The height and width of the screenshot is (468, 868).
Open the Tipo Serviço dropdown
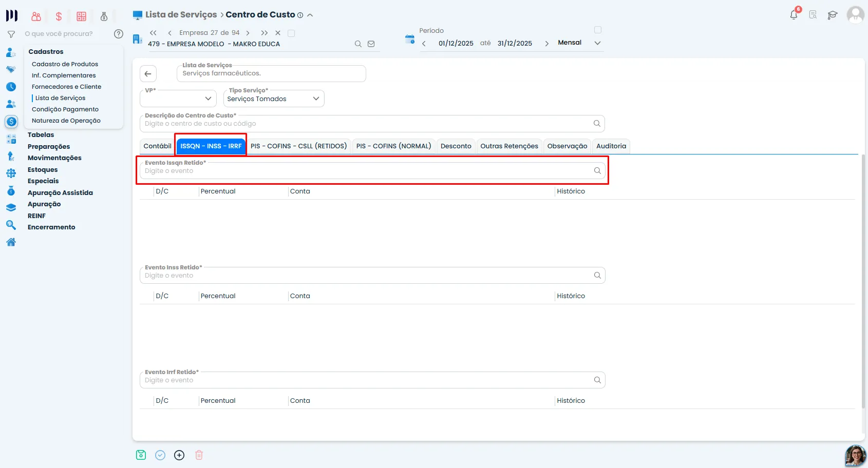coord(274,99)
